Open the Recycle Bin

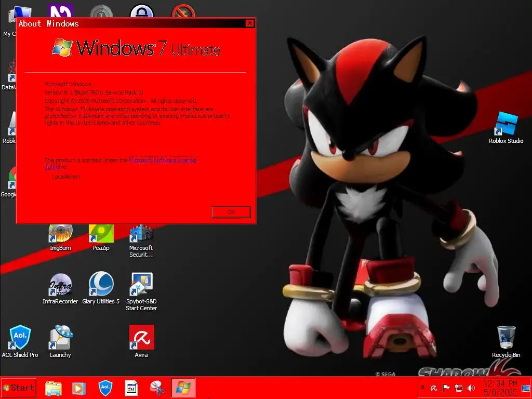coord(506,341)
